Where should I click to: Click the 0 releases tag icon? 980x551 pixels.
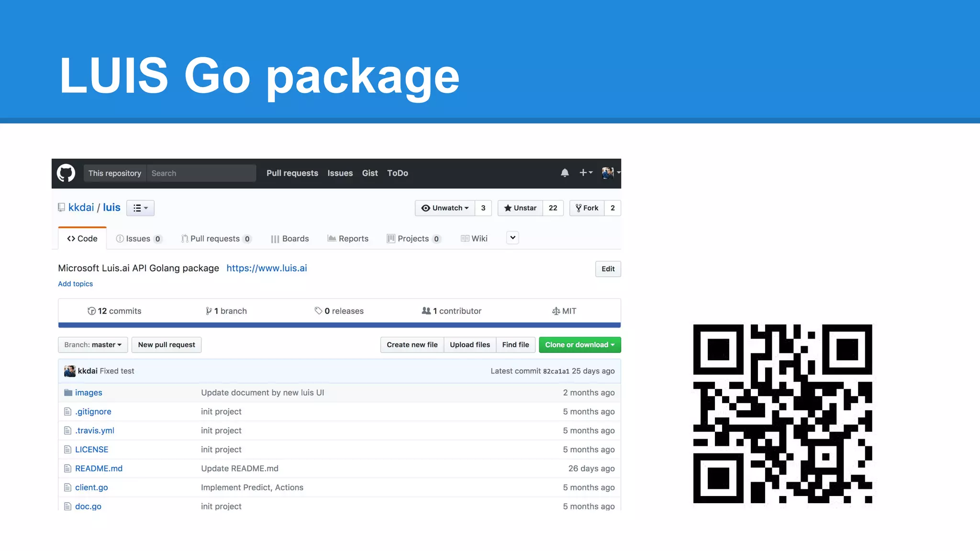pos(318,311)
